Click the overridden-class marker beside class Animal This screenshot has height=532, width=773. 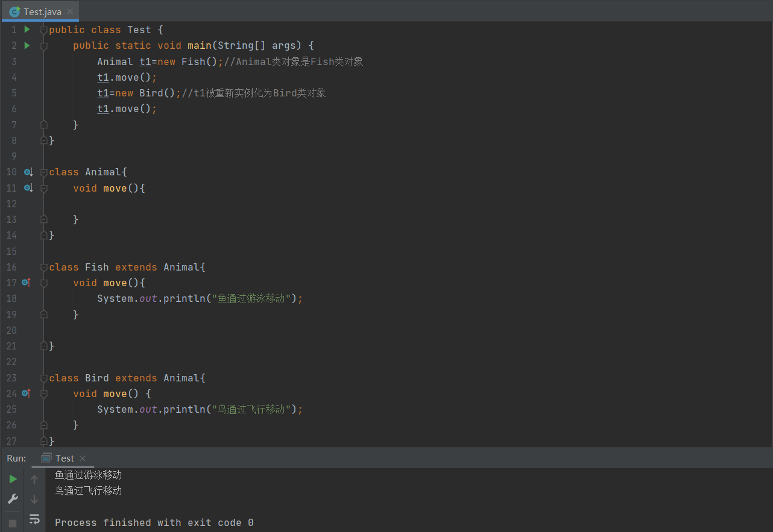coord(28,172)
